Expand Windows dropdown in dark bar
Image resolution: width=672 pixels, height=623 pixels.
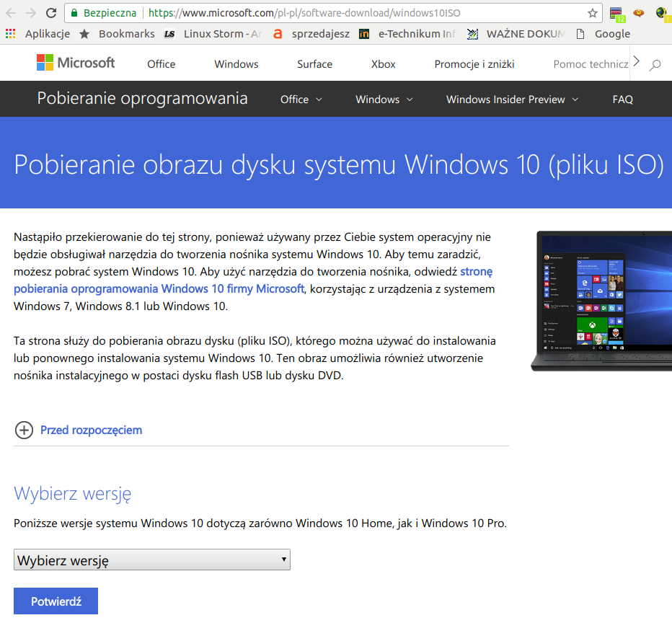[384, 100]
